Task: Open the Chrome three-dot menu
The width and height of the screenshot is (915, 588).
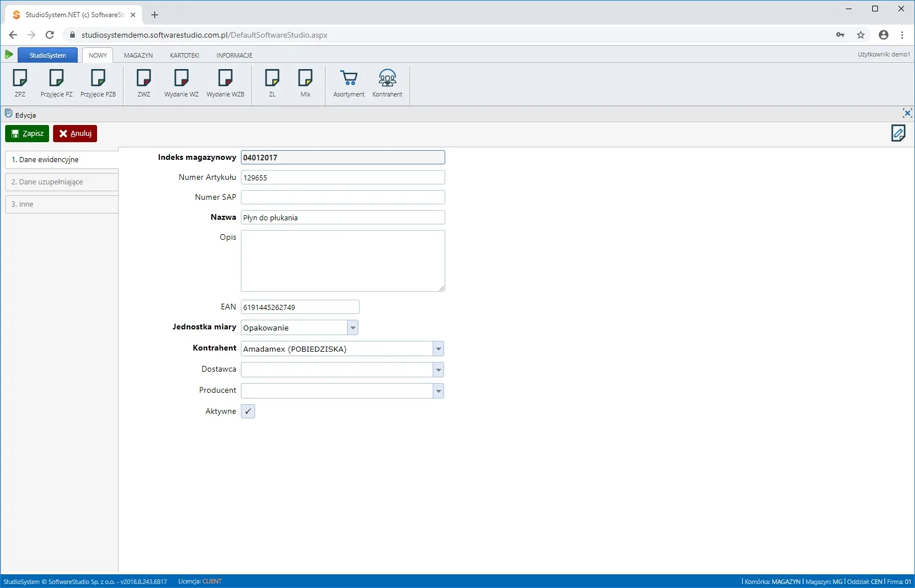Action: tap(902, 35)
